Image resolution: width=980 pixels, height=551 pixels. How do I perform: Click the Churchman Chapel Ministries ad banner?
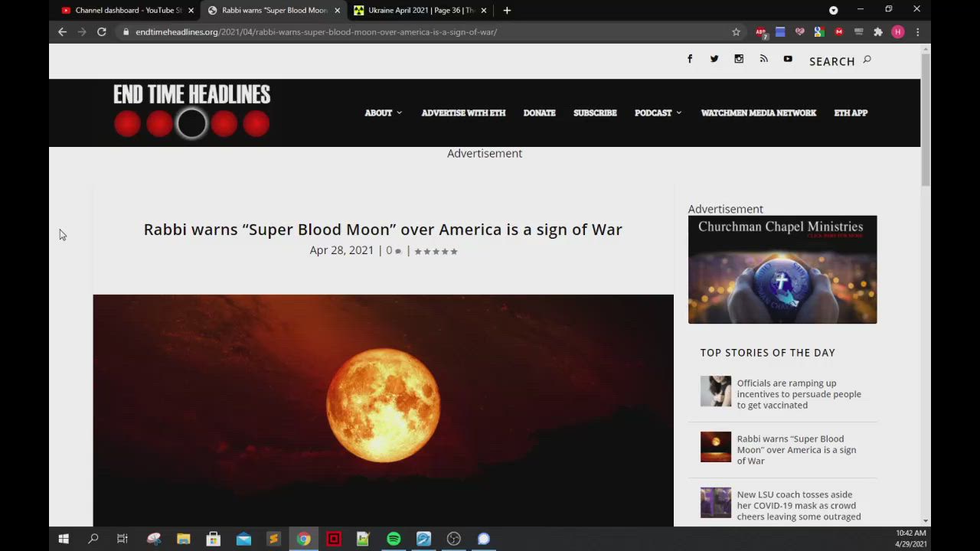point(782,269)
